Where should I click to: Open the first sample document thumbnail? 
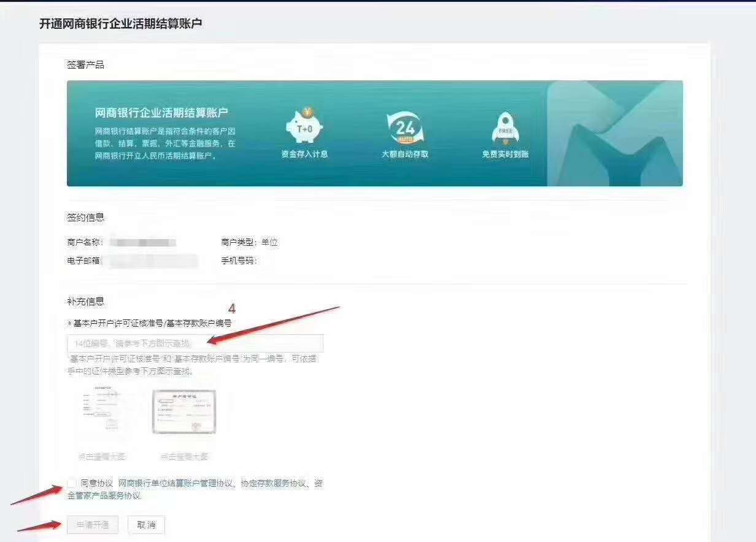[x=102, y=411]
